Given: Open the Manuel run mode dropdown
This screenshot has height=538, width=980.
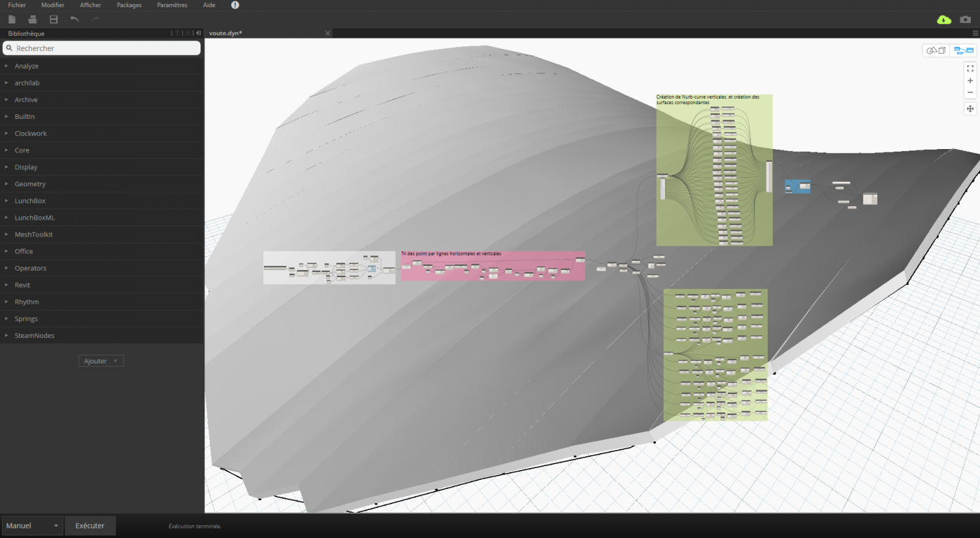Looking at the screenshot, I should pos(32,526).
